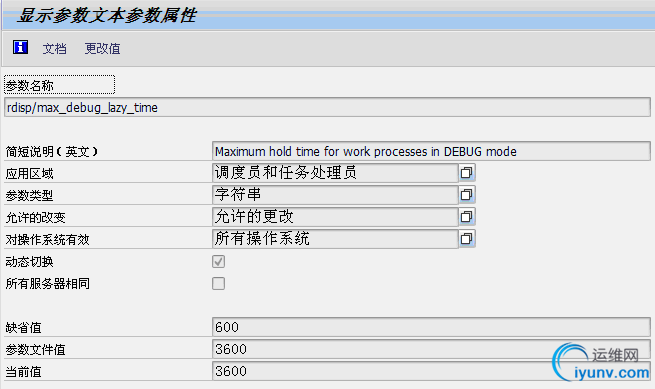This screenshot has height=389, width=655.
Task: Toggle the 动态切换 checkbox
Action: (x=218, y=262)
